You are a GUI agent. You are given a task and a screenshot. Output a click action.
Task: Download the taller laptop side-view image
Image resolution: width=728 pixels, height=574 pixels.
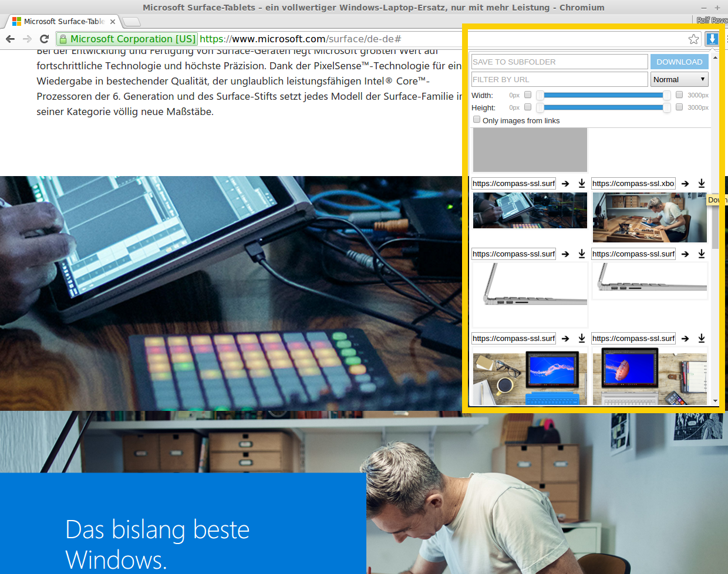pyautogui.click(x=582, y=254)
